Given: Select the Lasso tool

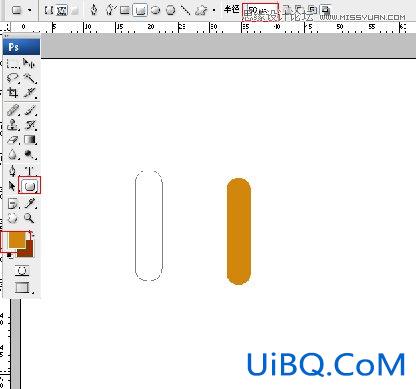Looking at the screenshot, I should [13, 78].
